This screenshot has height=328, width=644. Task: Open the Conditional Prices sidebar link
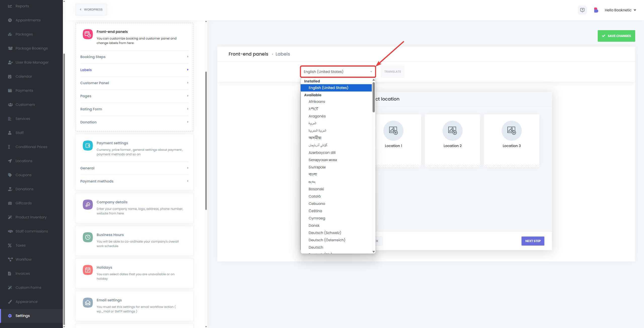pyautogui.click(x=31, y=147)
